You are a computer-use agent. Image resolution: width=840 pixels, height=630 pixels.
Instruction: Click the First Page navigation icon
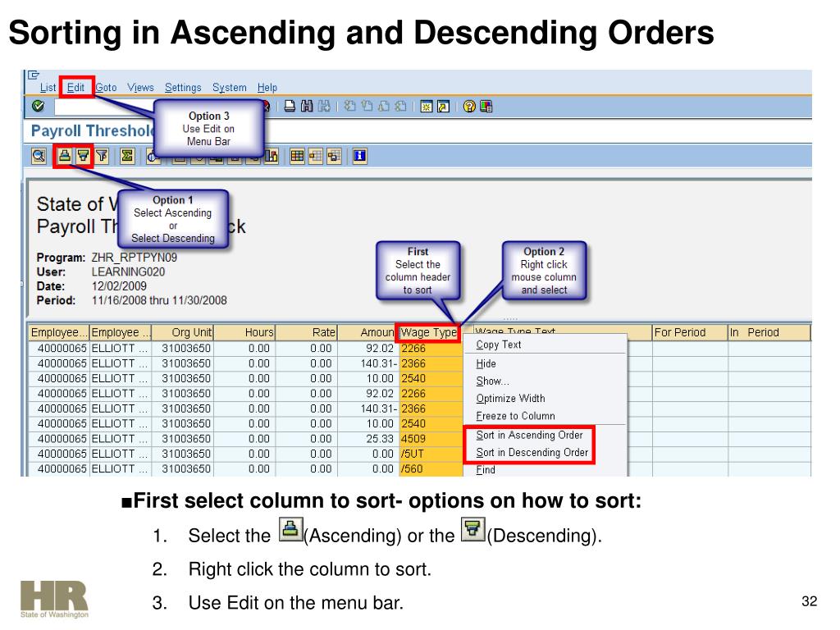(349, 106)
